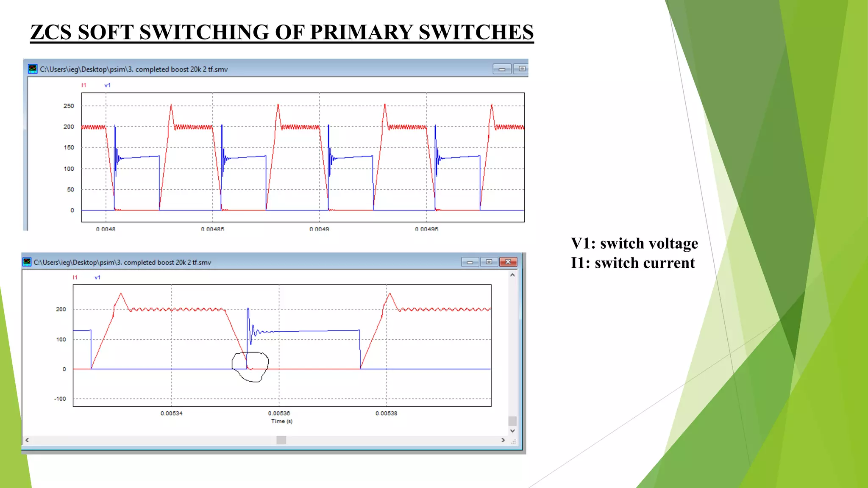Click the 'V1: switch voltage' caption

(634, 243)
